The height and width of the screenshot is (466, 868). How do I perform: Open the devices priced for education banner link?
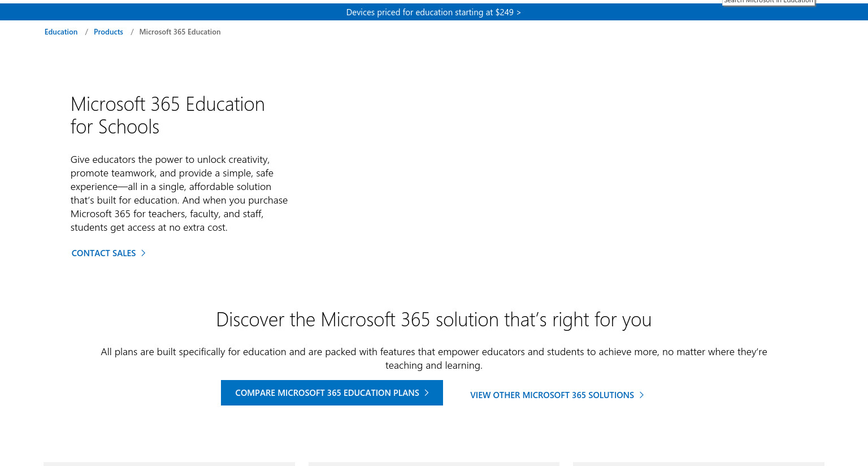point(433,12)
